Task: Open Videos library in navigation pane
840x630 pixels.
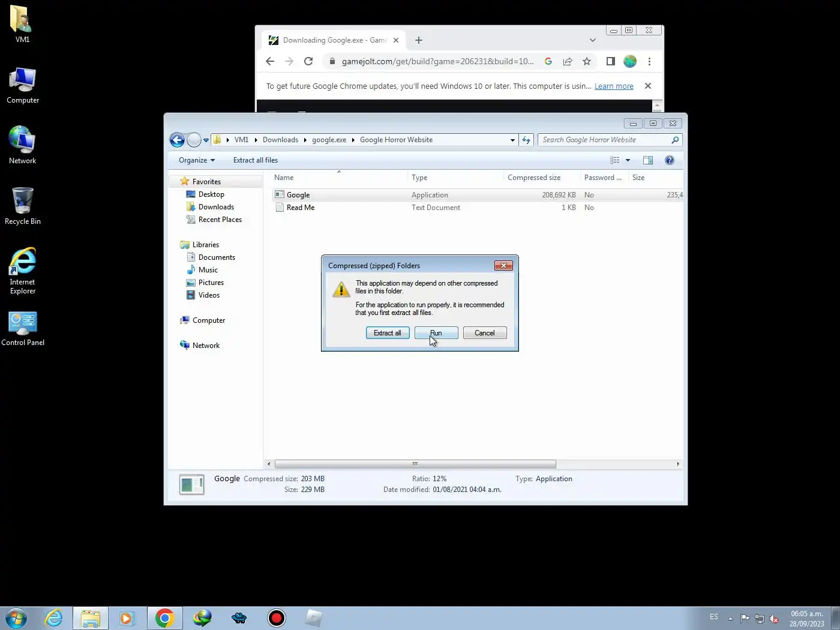Action: point(209,295)
